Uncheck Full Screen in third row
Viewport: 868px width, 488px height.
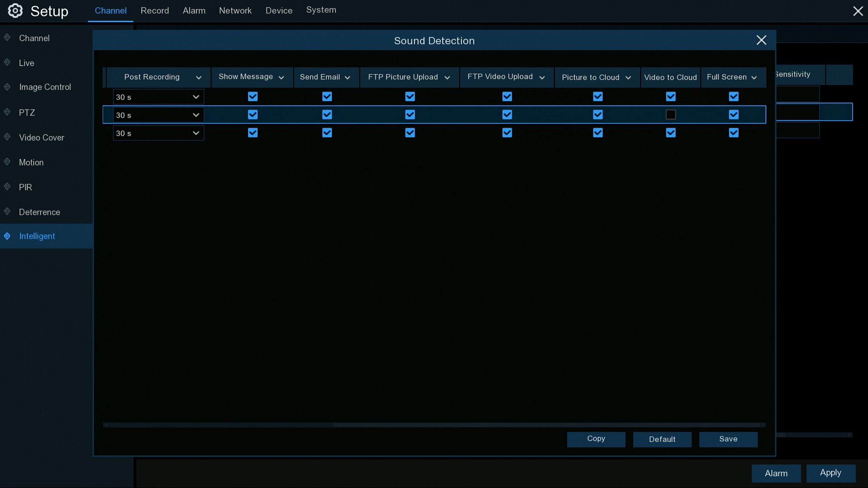point(734,133)
